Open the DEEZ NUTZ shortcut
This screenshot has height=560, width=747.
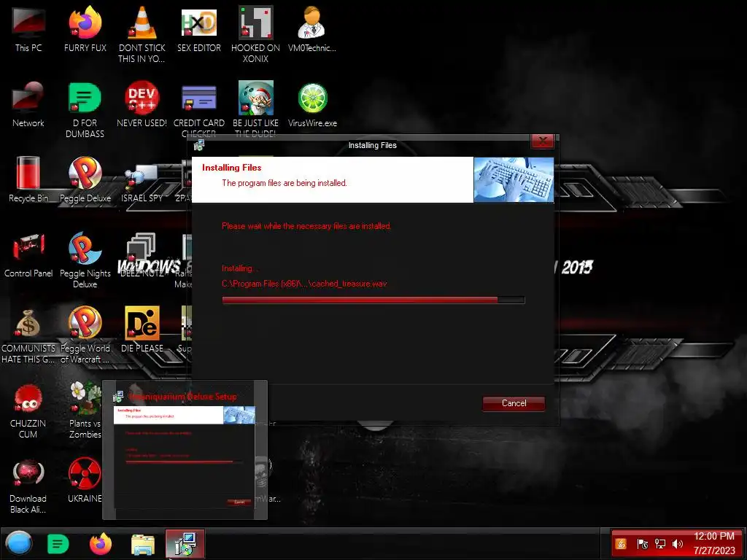coord(142,254)
